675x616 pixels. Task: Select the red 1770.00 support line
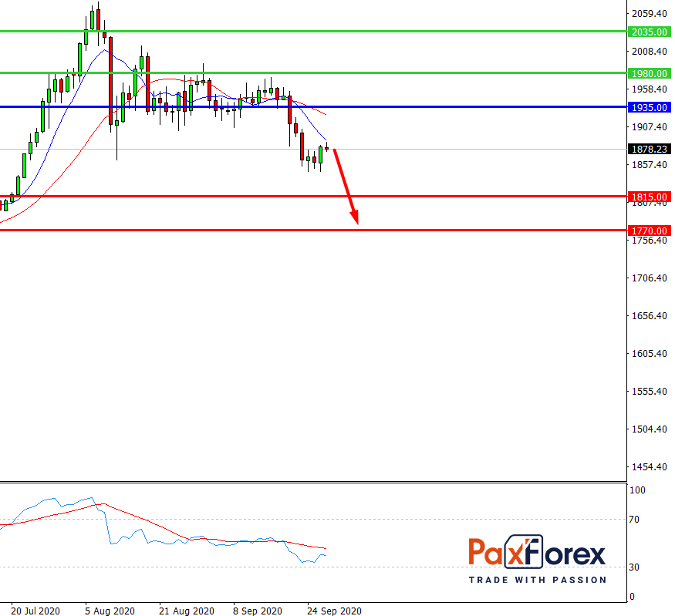313,231
